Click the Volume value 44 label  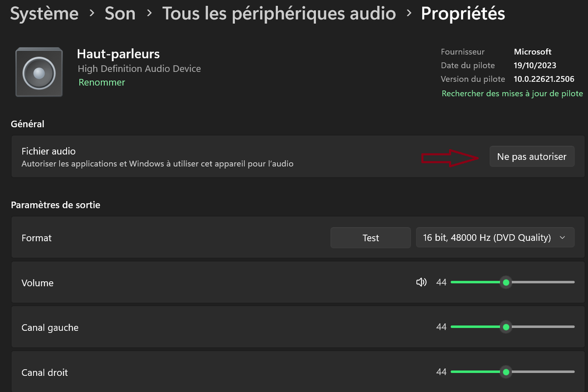point(441,282)
